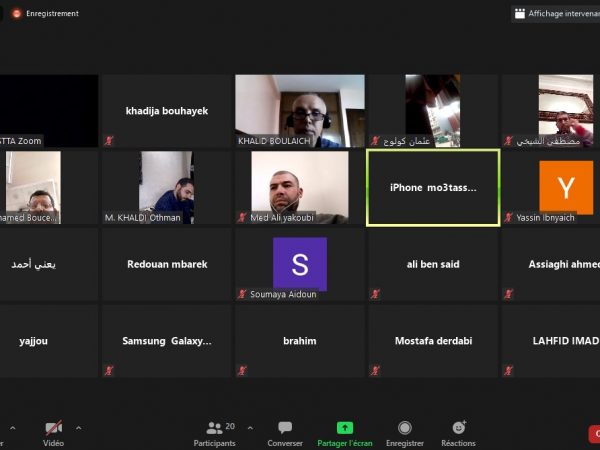Select the Mohamed Bouce... video tile

(49, 188)
